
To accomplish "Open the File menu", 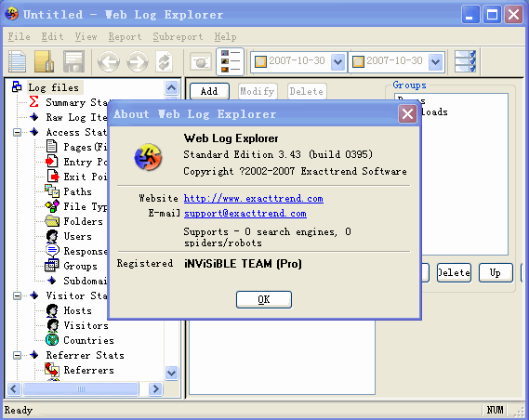I will pos(19,36).
